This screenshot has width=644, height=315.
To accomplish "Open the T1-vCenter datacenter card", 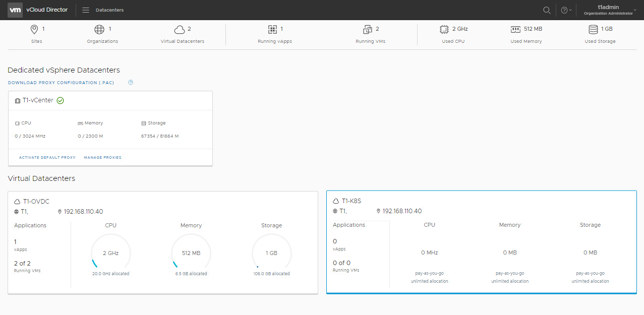I will click(x=38, y=101).
